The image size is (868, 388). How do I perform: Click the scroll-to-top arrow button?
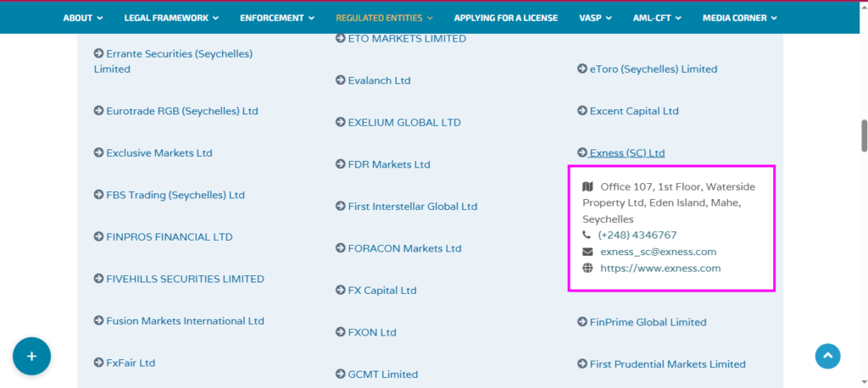tap(828, 357)
